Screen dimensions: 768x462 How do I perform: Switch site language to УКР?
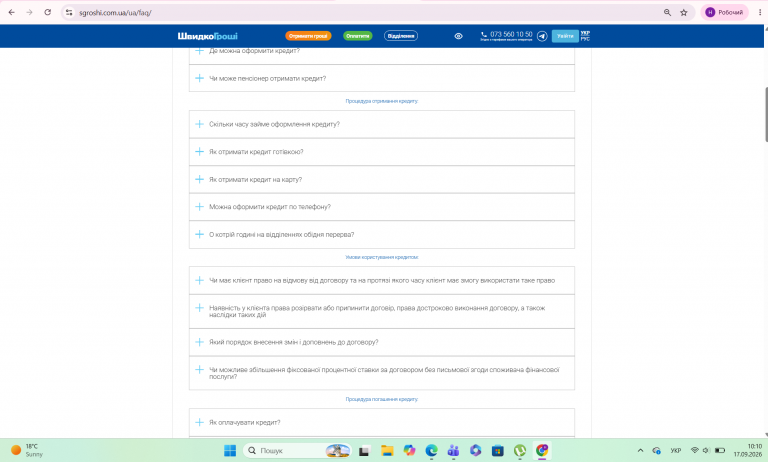tap(585, 33)
